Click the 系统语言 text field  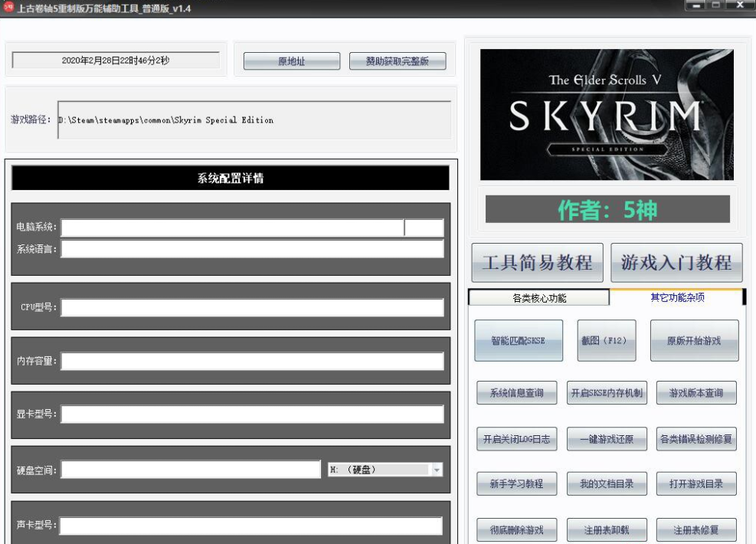point(252,249)
